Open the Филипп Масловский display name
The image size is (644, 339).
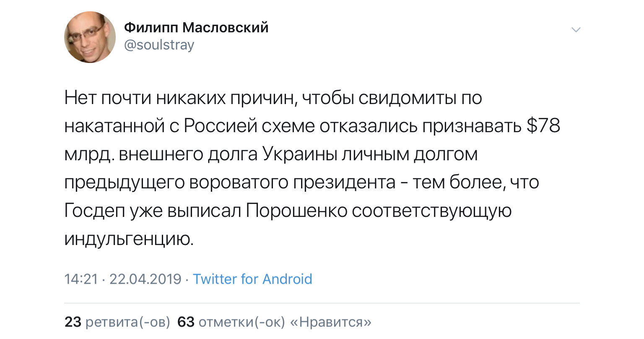196,28
